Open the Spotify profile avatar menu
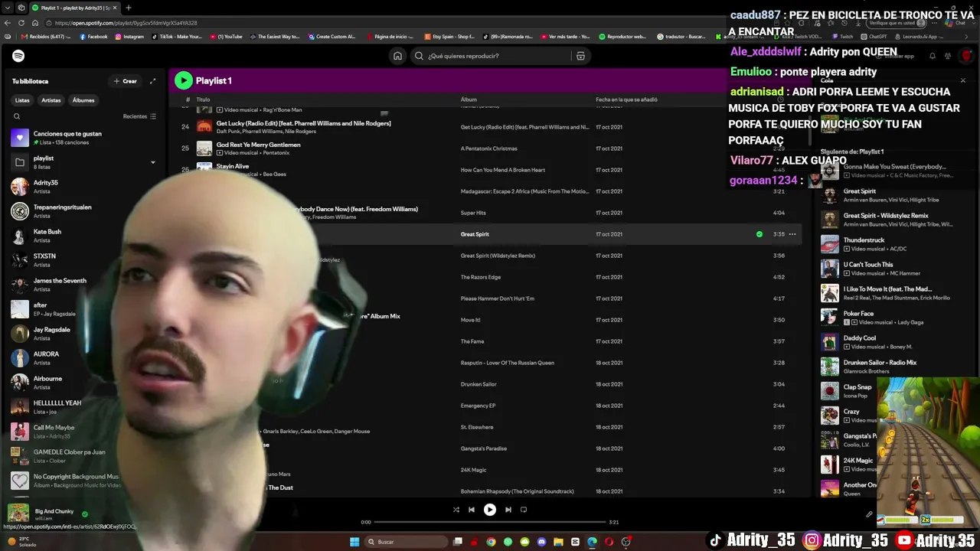This screenshot has height=551, width=980. [966, 56]
